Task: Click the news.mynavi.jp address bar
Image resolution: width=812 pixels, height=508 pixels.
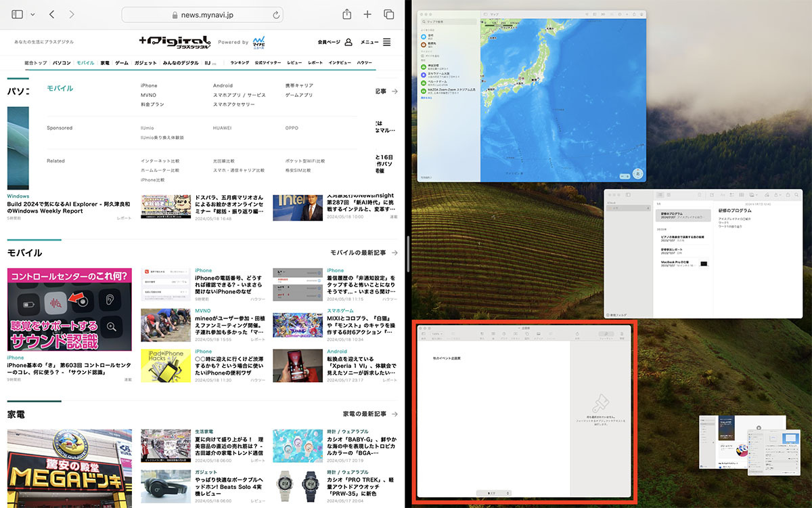Action: (x=203, y=14)
